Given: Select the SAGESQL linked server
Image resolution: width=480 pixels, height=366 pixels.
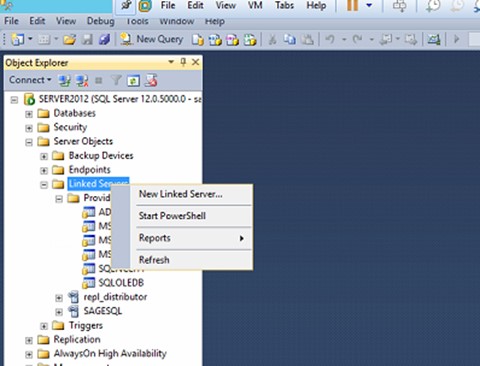Looking at the screenshot, I should 103,311.
